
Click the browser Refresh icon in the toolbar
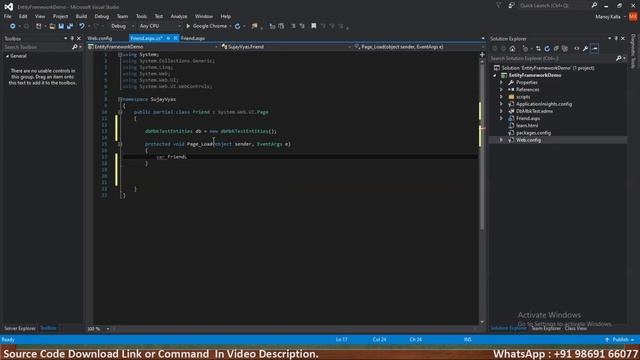(238, 26)
